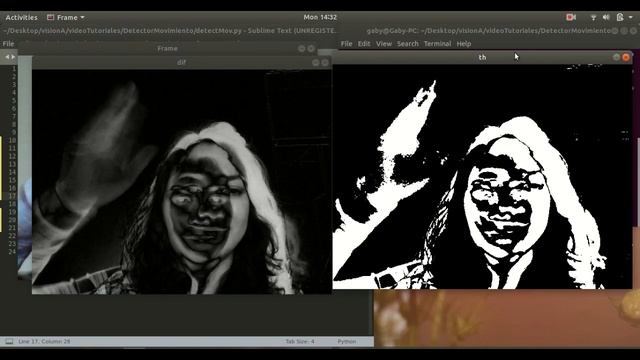640x360 pixels.
Task: Minimize the 'th' threshold window
Action: click(x=616, y=57)
